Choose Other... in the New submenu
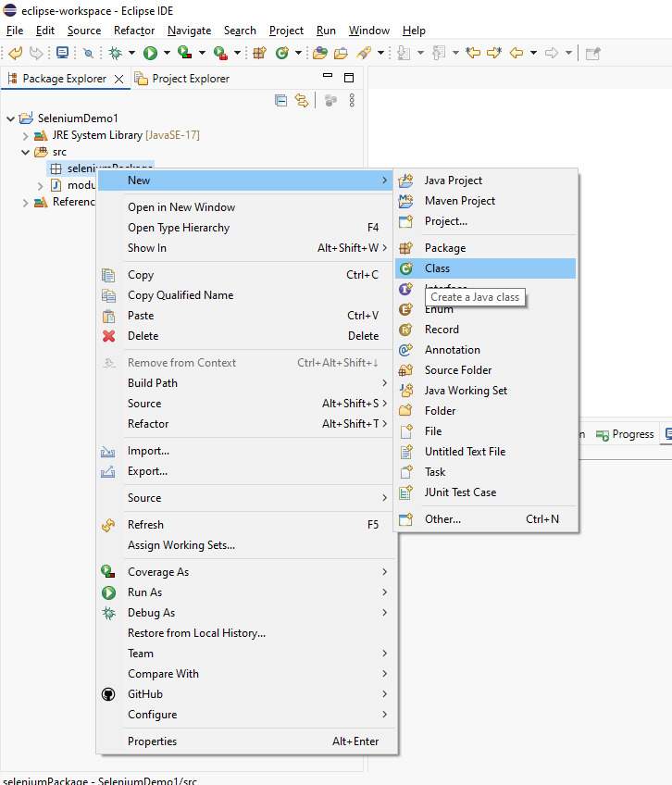The height and width of the screenshot is (785, 672). pos(486,519)
